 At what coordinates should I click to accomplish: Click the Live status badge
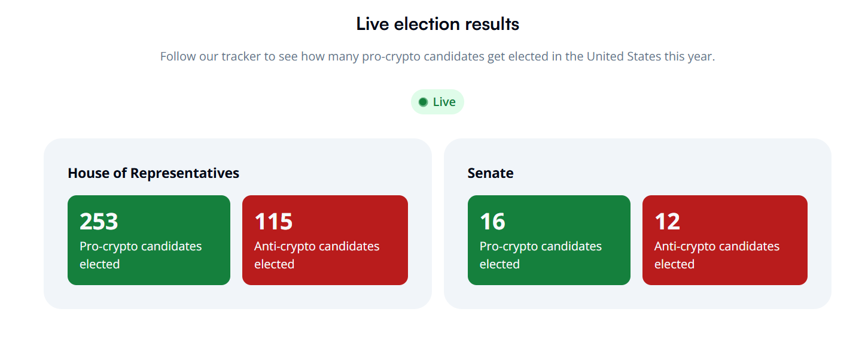437,102
